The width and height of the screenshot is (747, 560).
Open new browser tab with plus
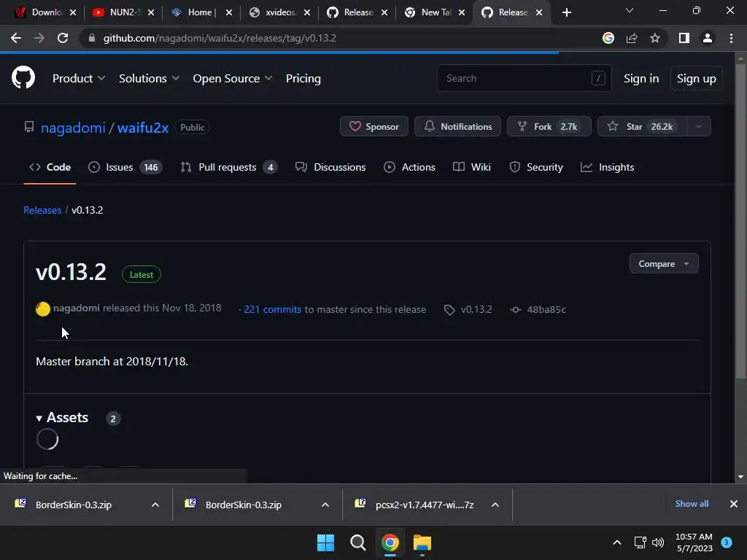(566, 12)
